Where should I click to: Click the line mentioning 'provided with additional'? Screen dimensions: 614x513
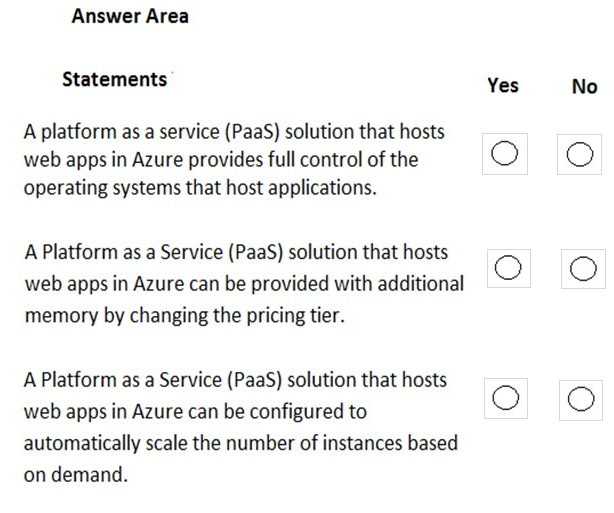[x=243, y=283]
